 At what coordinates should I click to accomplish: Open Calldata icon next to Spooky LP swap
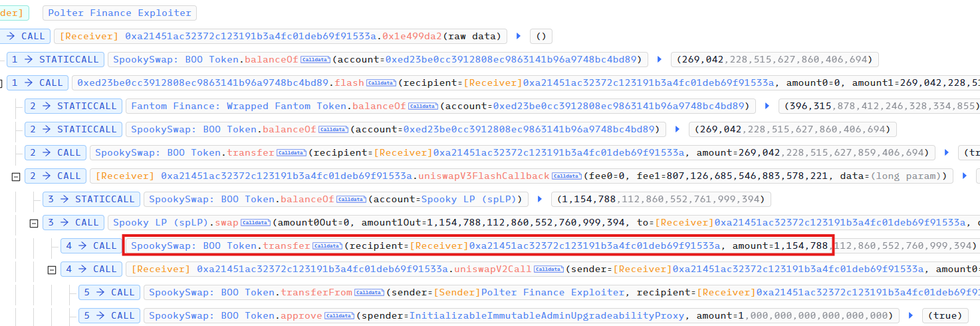pyautogui.click(x=255, y=222)
